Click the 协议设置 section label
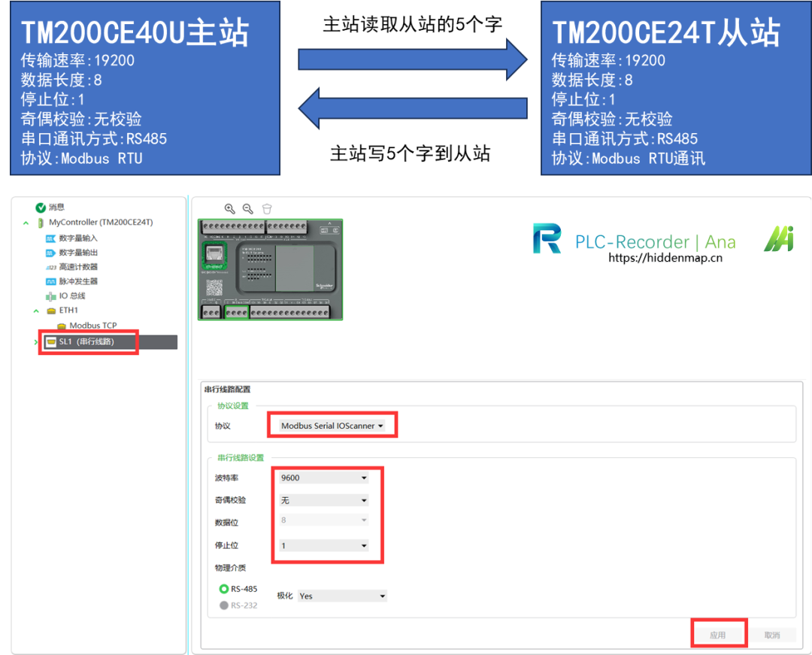The image size is (812, 655). tap(233, 406)
